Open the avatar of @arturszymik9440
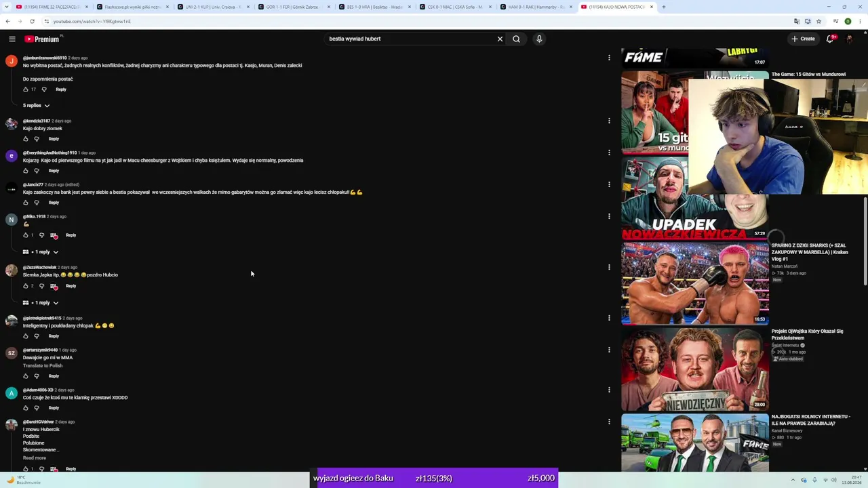 [x=12, y=353]
